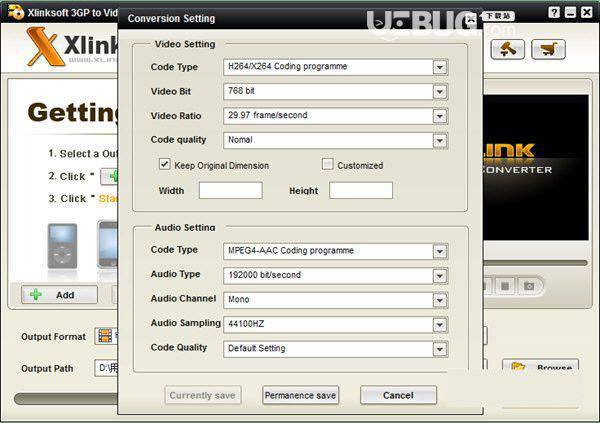Click the iPod device thumbnail

(62, 246)
